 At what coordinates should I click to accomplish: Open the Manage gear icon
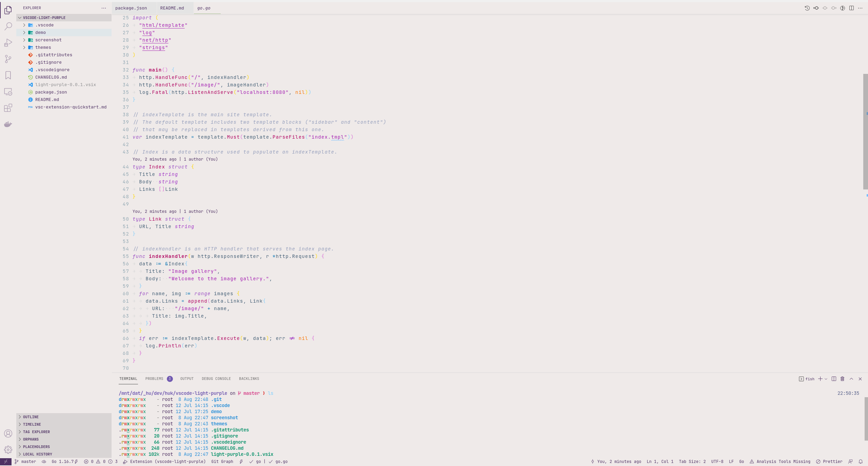pos(8,450)
